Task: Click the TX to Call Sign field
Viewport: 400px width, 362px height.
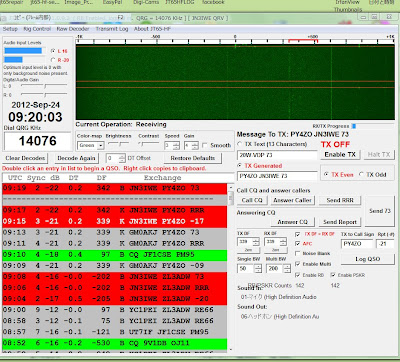Action: 357,244
